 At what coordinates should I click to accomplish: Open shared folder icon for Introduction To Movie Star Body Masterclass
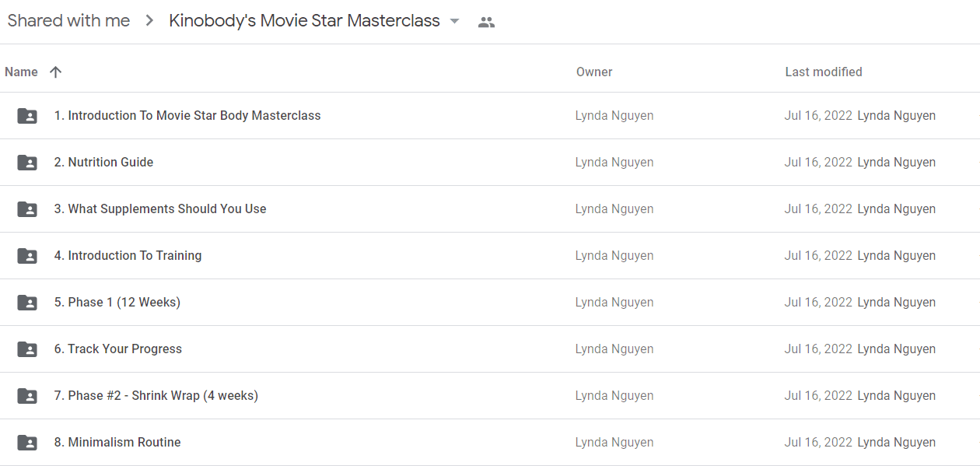27,116
